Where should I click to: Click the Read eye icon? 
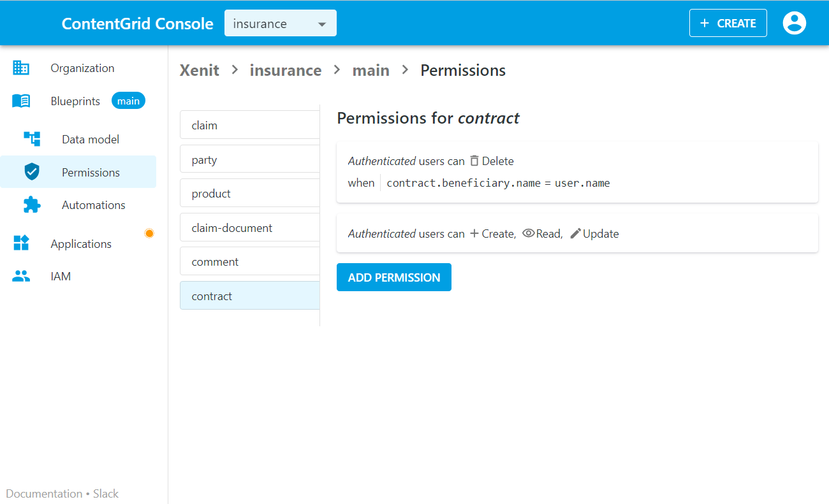[528, 233]
